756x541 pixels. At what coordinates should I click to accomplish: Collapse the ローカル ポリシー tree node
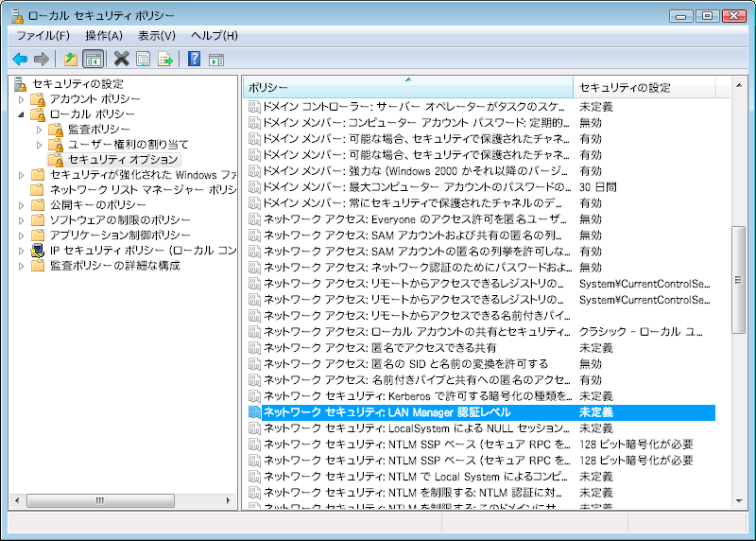pos(23,114)
